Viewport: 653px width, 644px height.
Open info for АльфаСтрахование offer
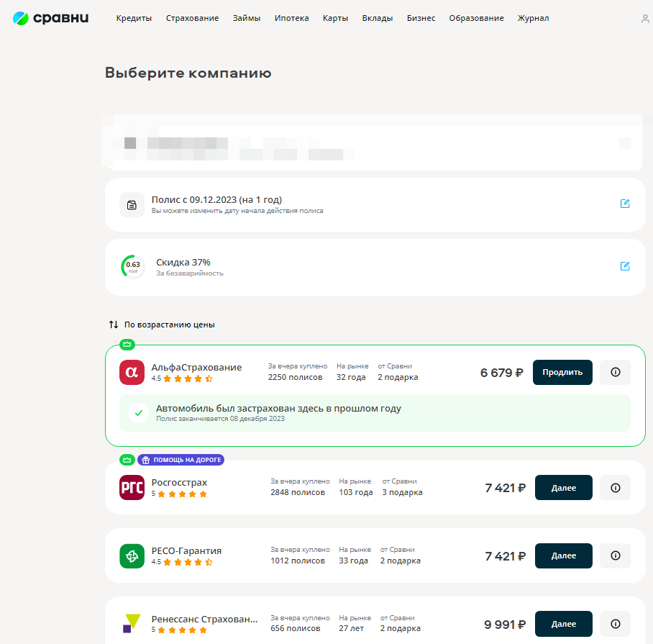pyautogui.click(x=615, y=373)
